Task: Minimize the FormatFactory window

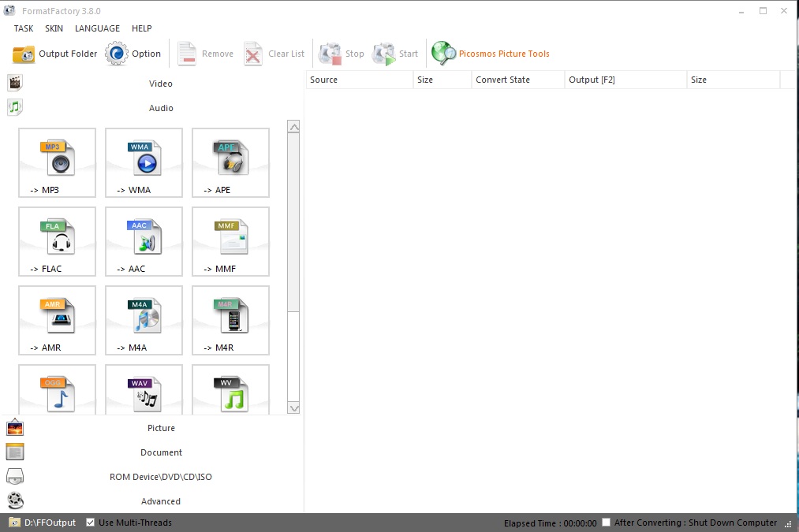Action: click(741, 11)
